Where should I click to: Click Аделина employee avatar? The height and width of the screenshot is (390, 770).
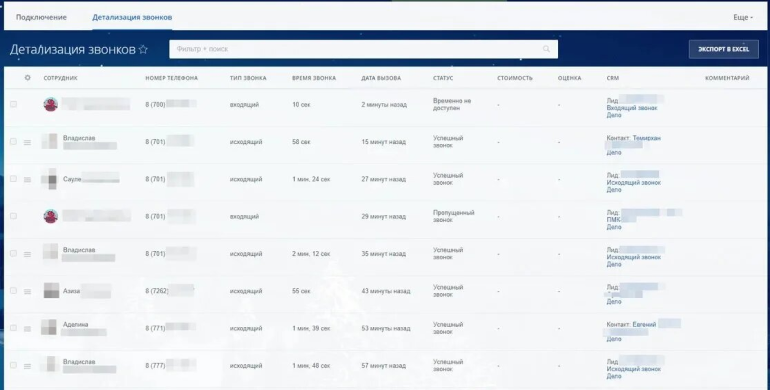(49, 328)
